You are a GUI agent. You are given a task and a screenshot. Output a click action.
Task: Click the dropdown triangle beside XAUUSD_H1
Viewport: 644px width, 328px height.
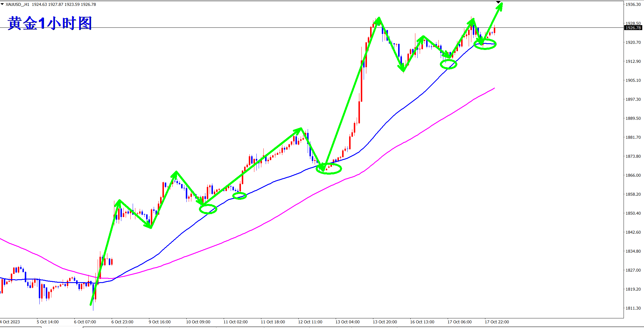[2, 4]
